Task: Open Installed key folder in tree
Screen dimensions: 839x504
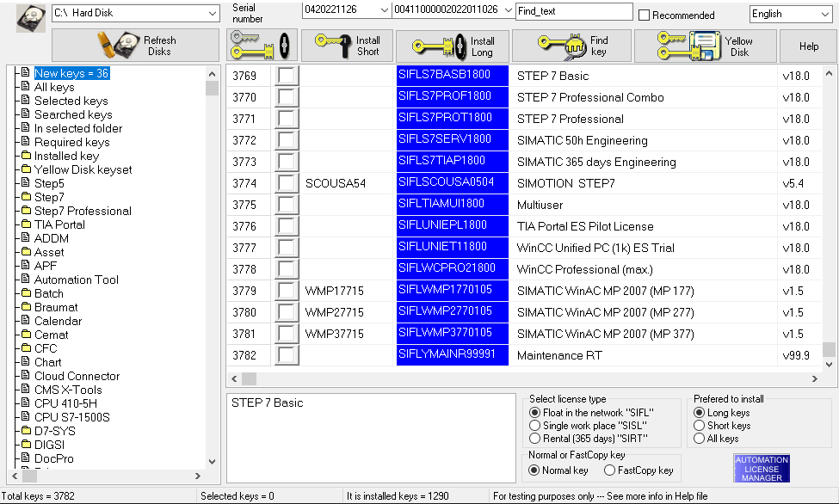Action: (66, 156)
